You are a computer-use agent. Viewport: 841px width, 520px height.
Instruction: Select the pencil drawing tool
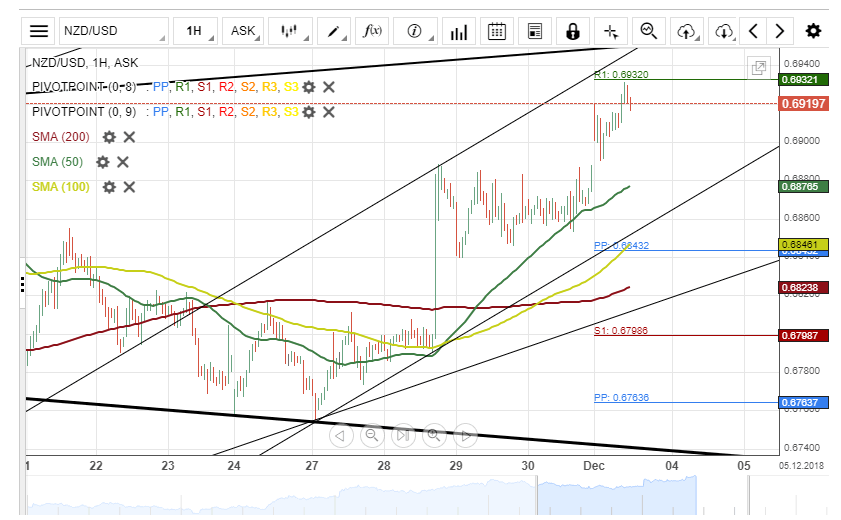332,31
